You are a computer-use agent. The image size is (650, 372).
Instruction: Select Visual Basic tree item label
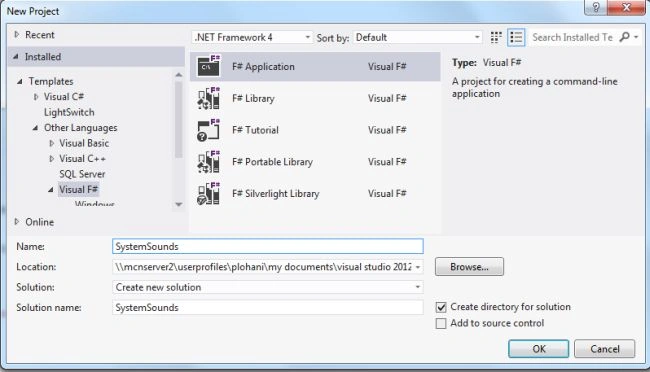[x=84, y=143]
